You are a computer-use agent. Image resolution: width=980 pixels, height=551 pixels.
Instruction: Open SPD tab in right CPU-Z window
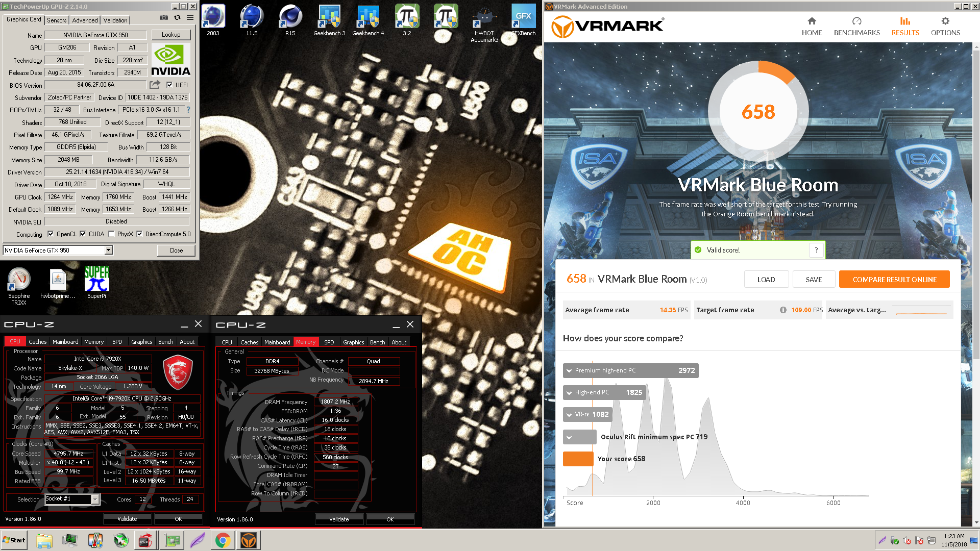(x=329, y=342)
